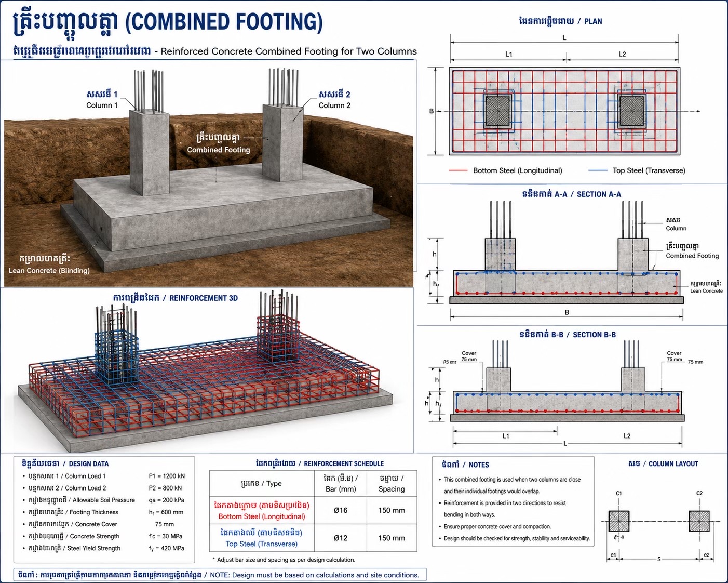The image size is (728, 583).
Task: Click the "150 mm" spacing in the Ø16 row
Action: (392, 510)
